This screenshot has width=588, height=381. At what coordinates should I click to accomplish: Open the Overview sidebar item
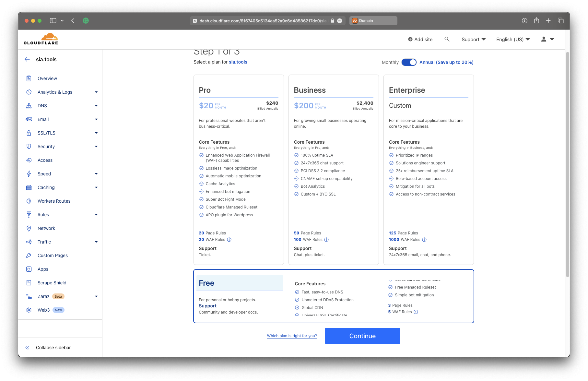[47, 78]
